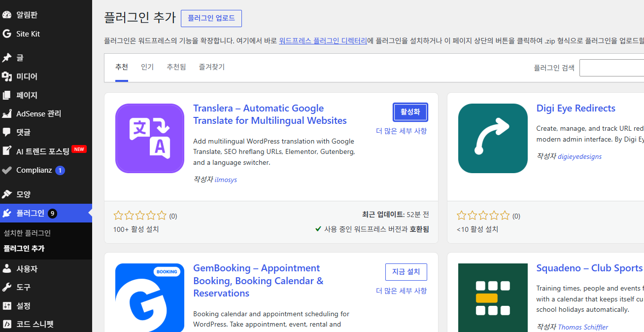The width and height of the screenshot is (644, 332).
Task: Open the 페이지 menu item
Action: pos(46,95)
